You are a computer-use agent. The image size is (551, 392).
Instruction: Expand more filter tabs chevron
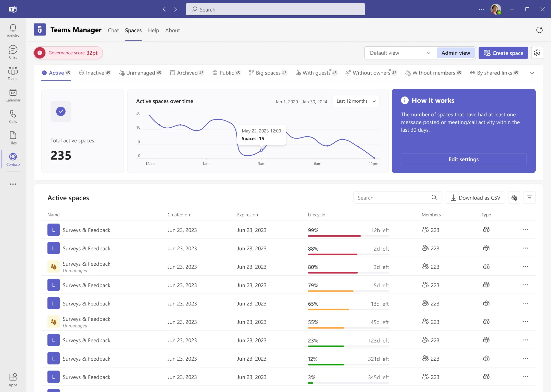coord(532,73)
